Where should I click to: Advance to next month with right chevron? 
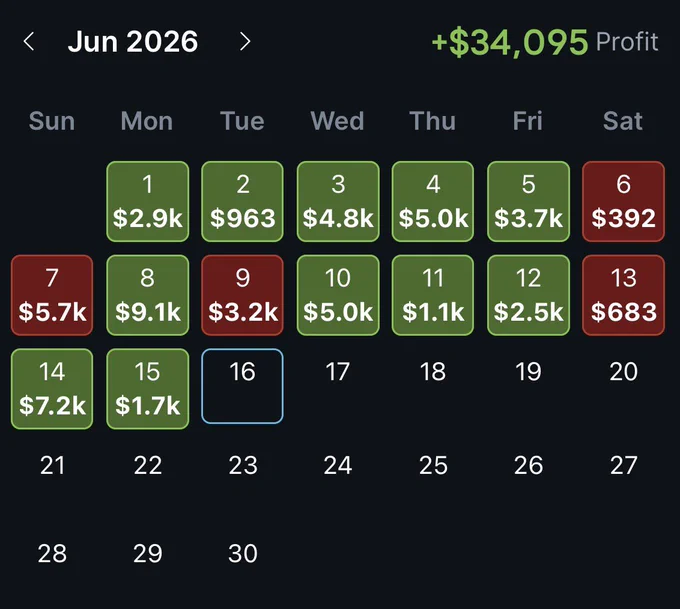tap(245, 42)
